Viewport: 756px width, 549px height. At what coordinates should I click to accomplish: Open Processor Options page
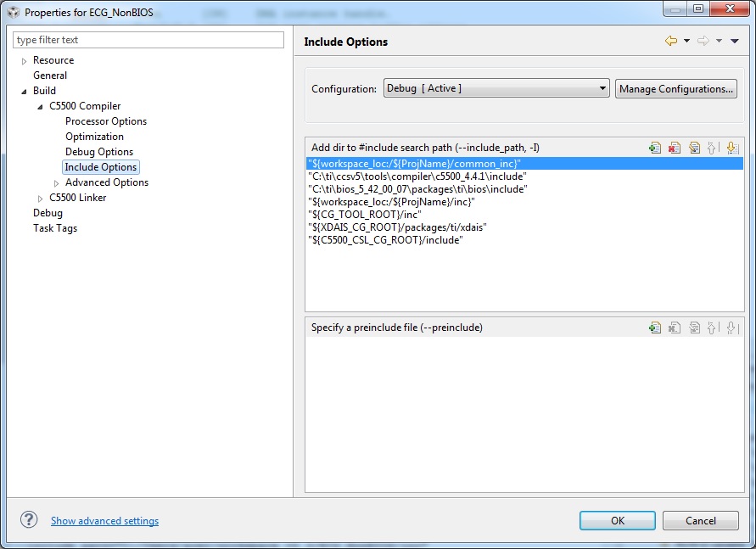click(x=105, y=121)
